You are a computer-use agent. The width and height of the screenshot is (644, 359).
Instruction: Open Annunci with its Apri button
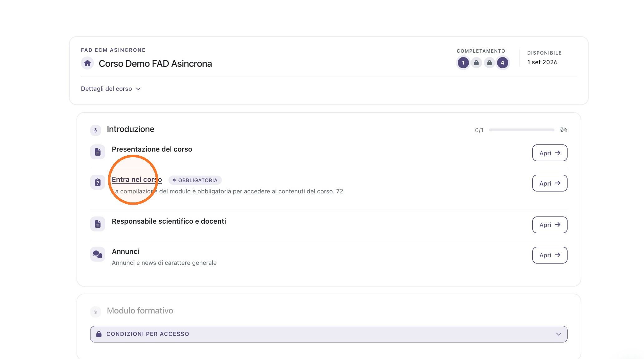549,255
